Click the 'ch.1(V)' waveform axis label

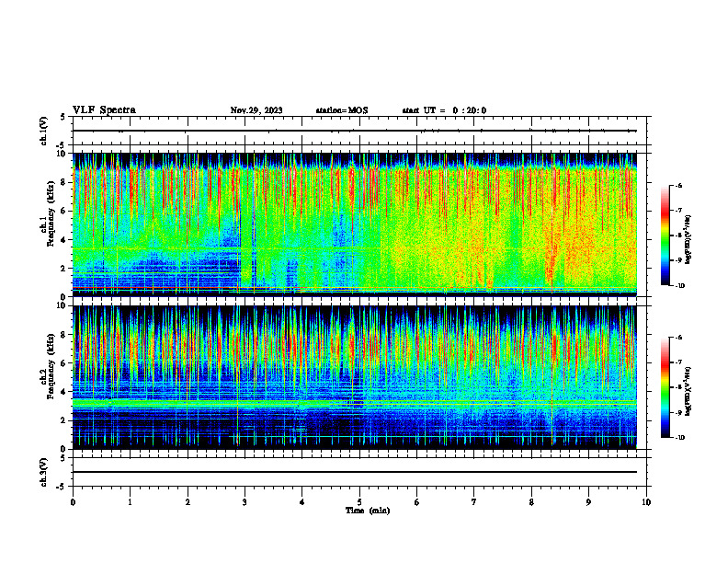pyautogui.click(x=44, y=131)
